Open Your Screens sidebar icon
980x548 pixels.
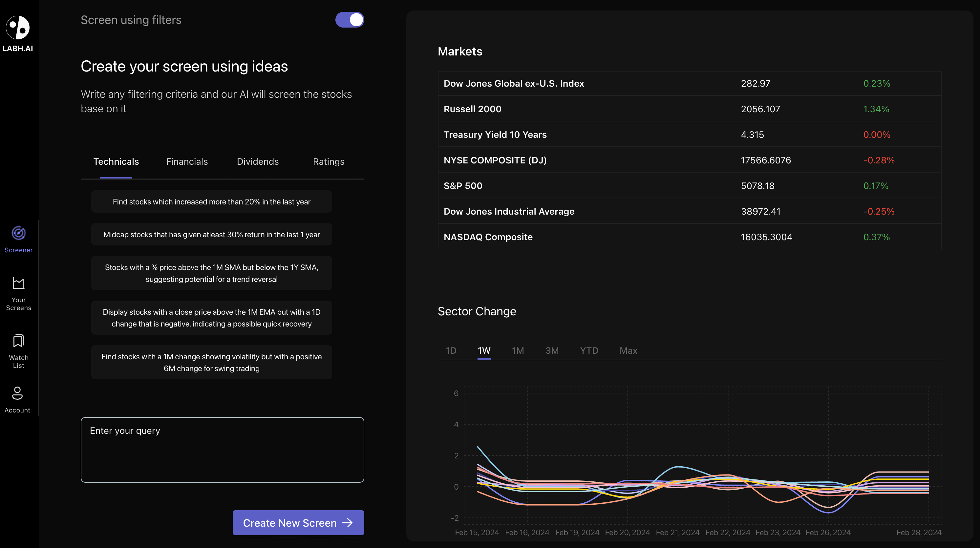click(x=18, y=283)
